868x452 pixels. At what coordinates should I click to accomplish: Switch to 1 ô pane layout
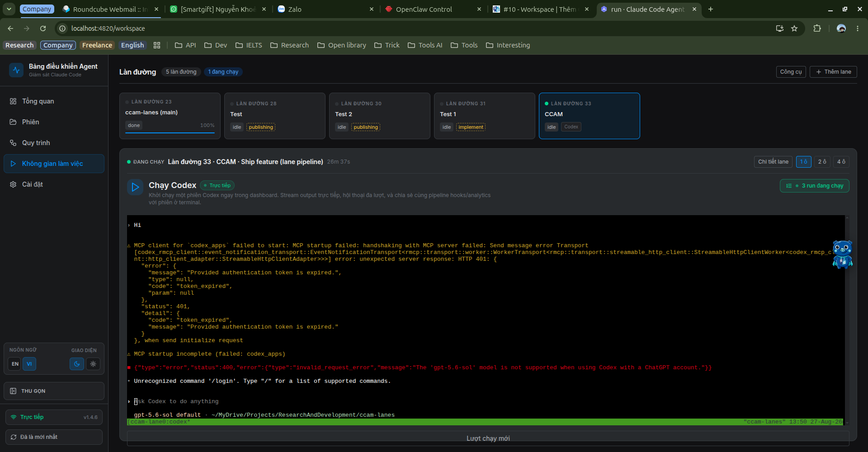pyautogui.click(x=803, y=162)
